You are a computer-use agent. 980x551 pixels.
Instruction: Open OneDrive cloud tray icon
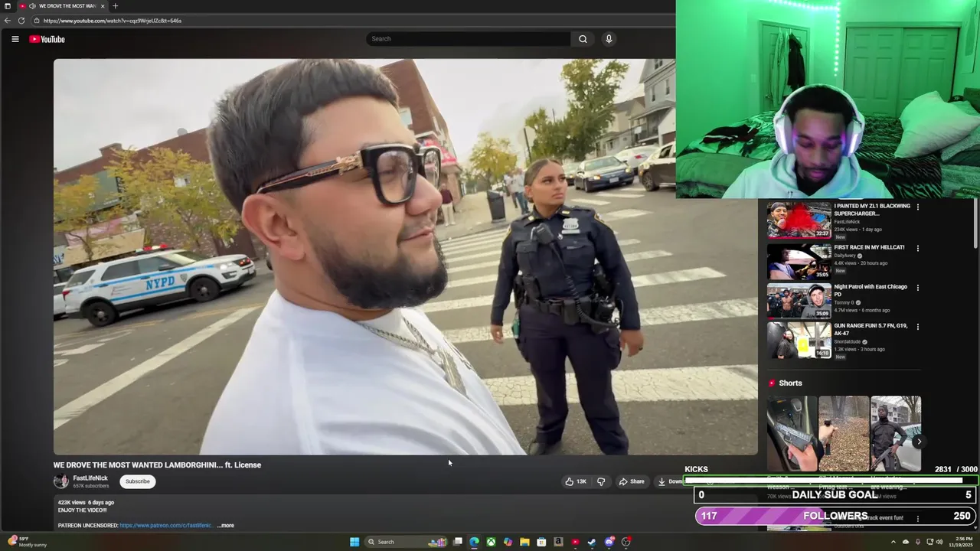click(x=906, y=542)
